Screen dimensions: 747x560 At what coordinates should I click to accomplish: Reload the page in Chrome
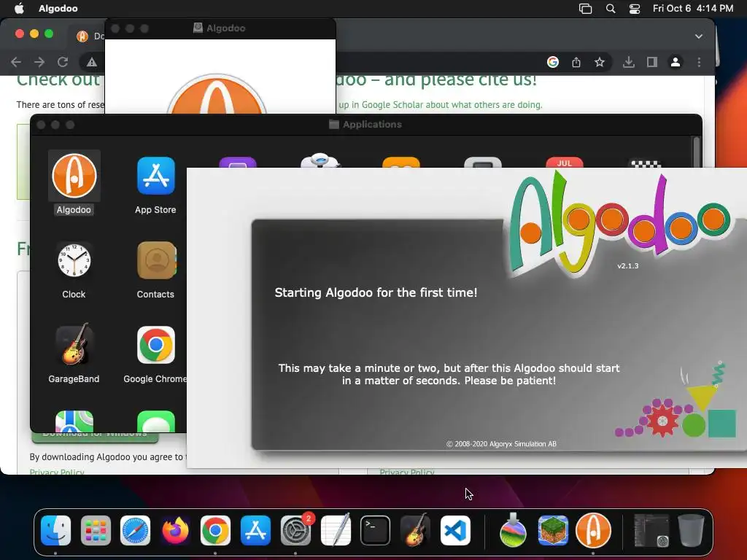(63, 62)
